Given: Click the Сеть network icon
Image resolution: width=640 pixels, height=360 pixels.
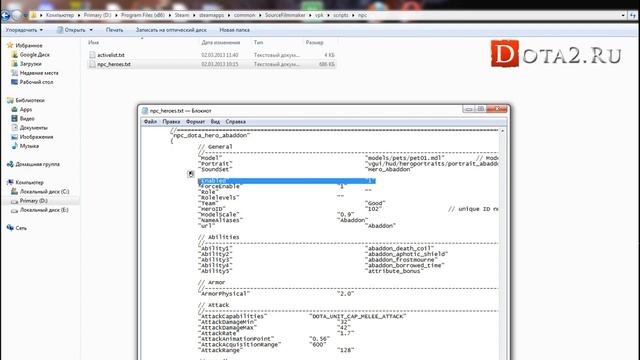Looking at the screenshot, I should [x=10, y=228].
